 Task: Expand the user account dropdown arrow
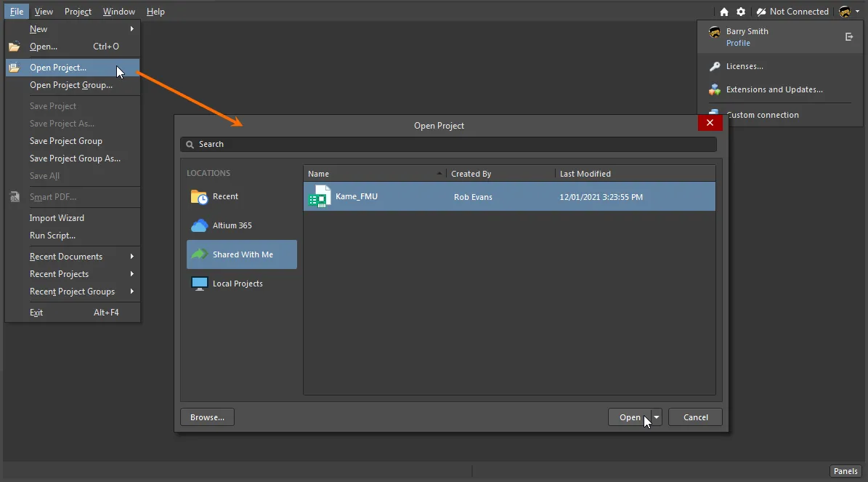(x=858, y=12)
